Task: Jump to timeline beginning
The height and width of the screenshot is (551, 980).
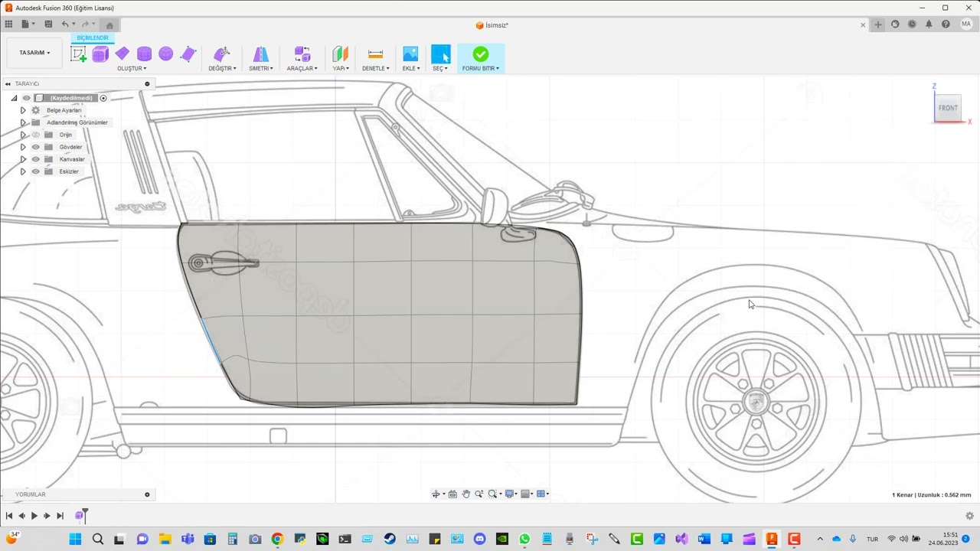Action: [8, 516]
